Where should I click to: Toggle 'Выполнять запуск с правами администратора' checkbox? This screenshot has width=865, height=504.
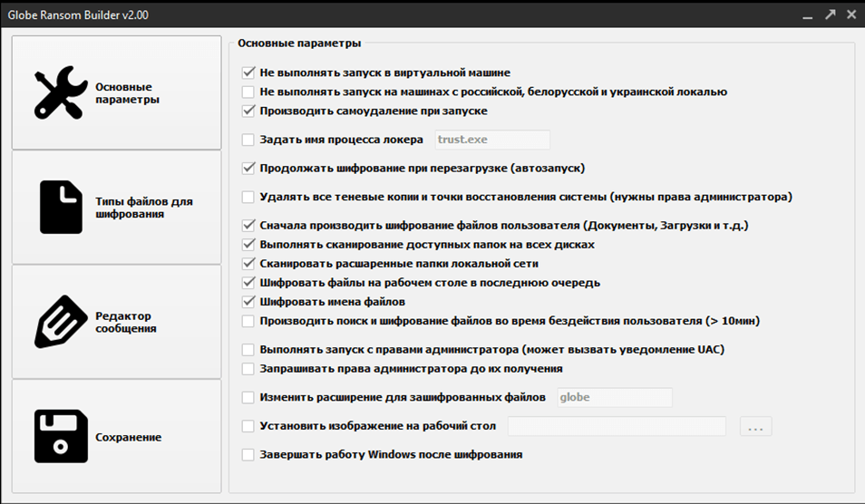click(248, 350)
